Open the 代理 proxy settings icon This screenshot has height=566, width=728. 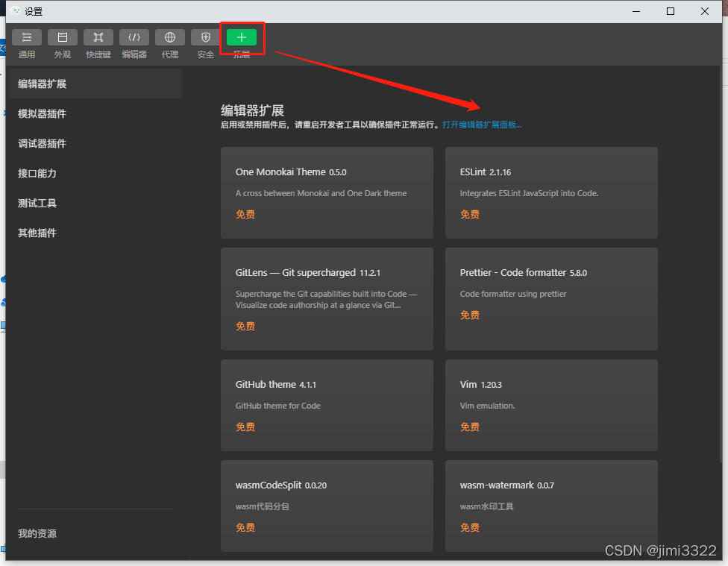pos(170,37)
